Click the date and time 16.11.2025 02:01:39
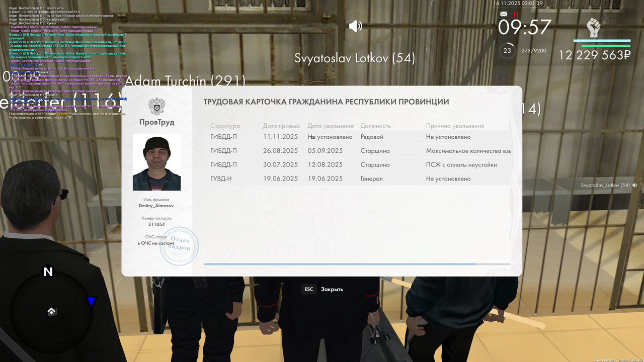Image resolution: width=644 pixels, height=362 pixels. [x=518, y=3]
